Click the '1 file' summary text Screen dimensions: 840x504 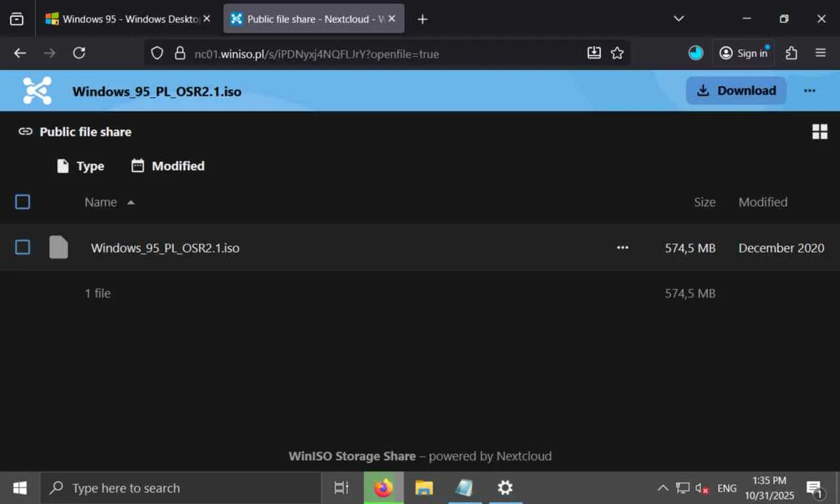(x=98, y=293)
